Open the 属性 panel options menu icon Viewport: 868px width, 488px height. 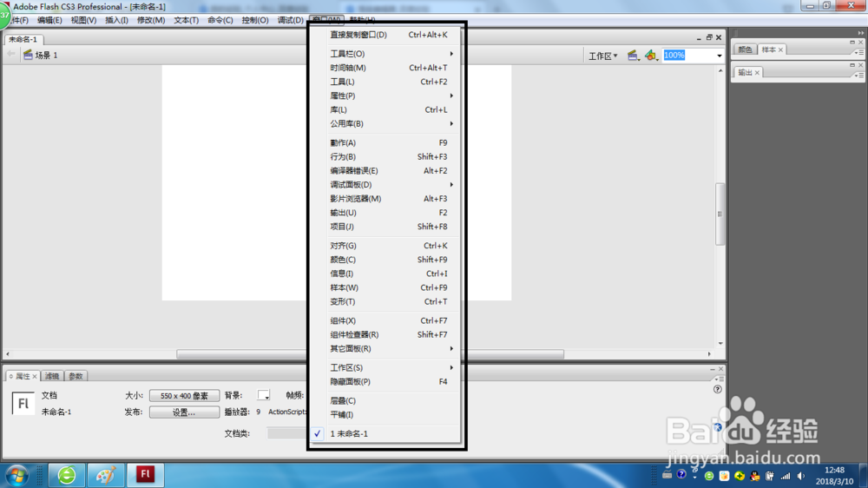click(719, 379)
